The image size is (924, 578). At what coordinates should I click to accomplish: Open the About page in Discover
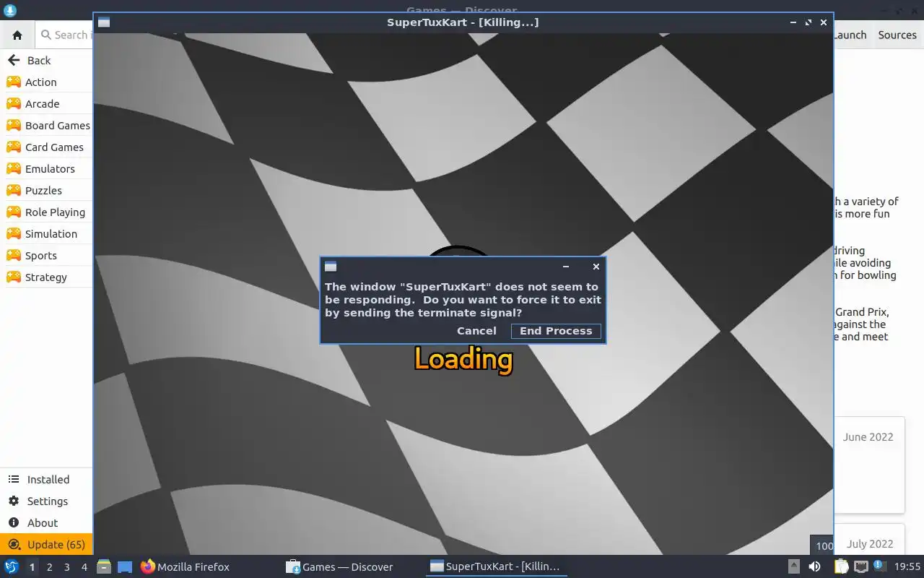(46, 523)
